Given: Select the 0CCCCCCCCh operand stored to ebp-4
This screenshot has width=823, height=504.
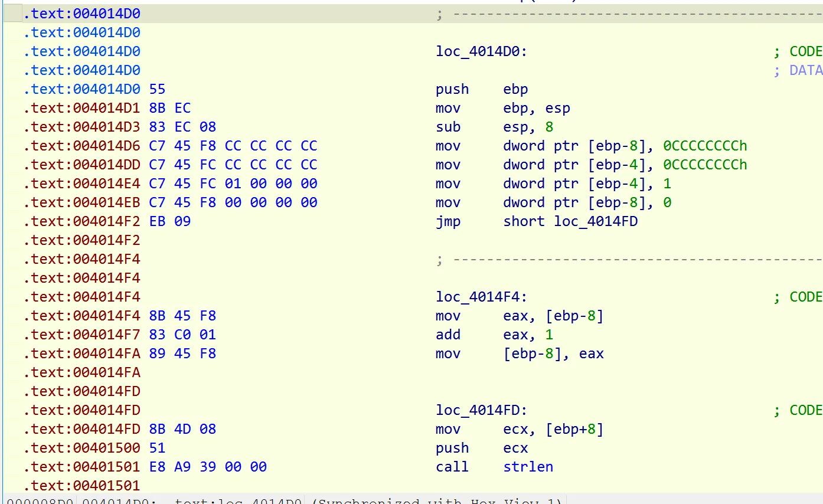Looking at the screenshot, I should coord(705,165).
